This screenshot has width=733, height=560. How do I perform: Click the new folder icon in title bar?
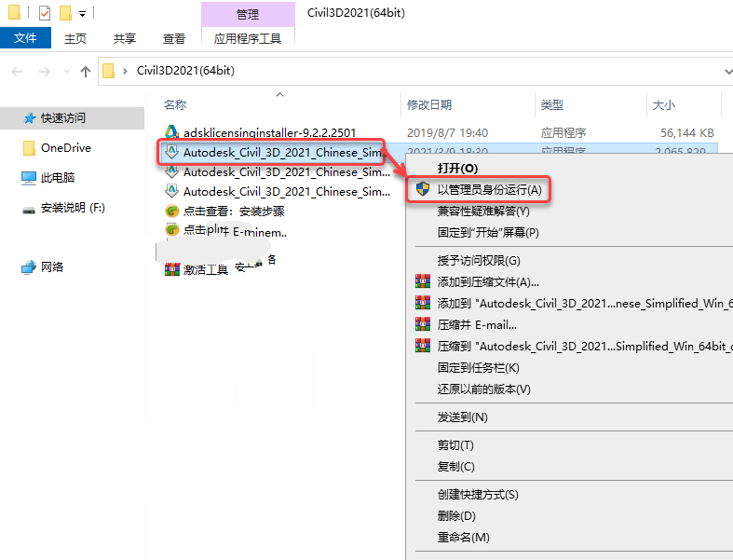pos(65,13)
